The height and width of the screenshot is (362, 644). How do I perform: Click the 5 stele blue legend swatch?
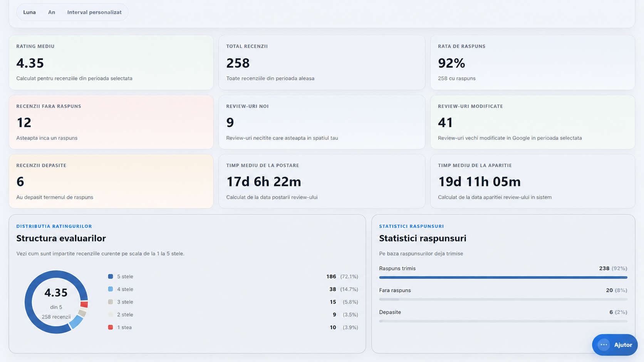(111, 277)
